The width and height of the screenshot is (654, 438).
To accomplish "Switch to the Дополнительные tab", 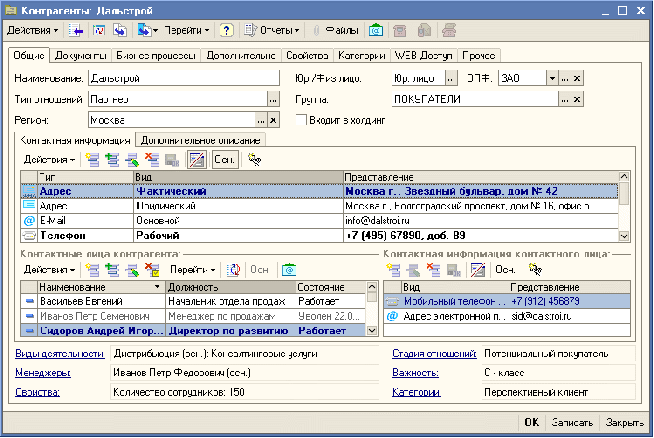I will pyautogui.click(x=241, y=55).
